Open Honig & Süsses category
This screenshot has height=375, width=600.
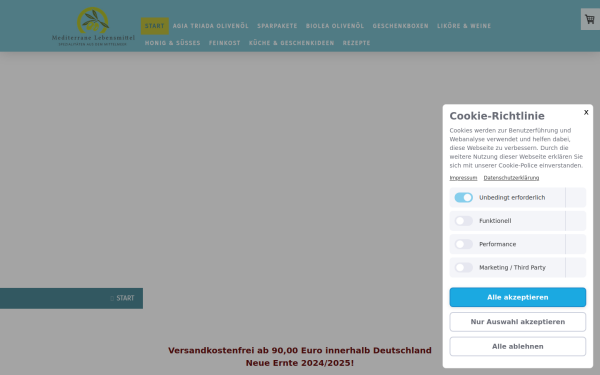coord(173,43)
